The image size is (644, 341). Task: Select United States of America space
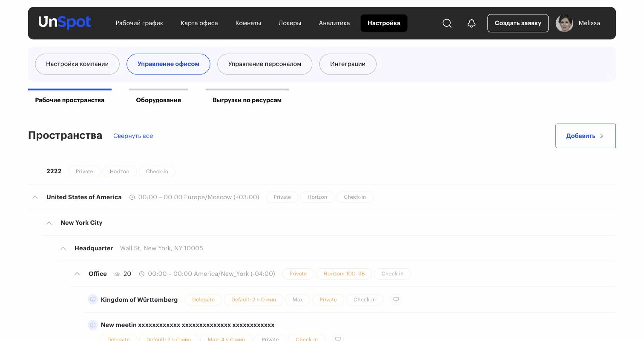click(x=84, y=197)
